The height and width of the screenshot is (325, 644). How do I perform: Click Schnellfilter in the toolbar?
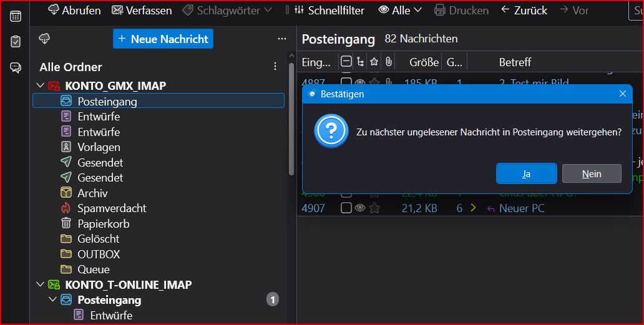329,10
